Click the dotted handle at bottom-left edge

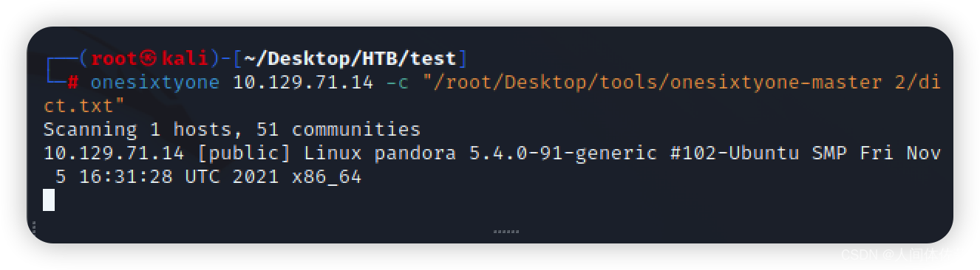33,227
